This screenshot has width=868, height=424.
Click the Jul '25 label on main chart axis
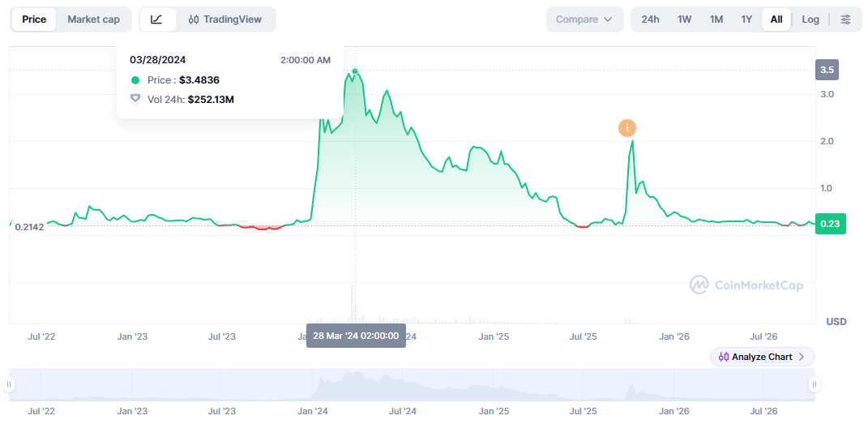click(583, 336)
